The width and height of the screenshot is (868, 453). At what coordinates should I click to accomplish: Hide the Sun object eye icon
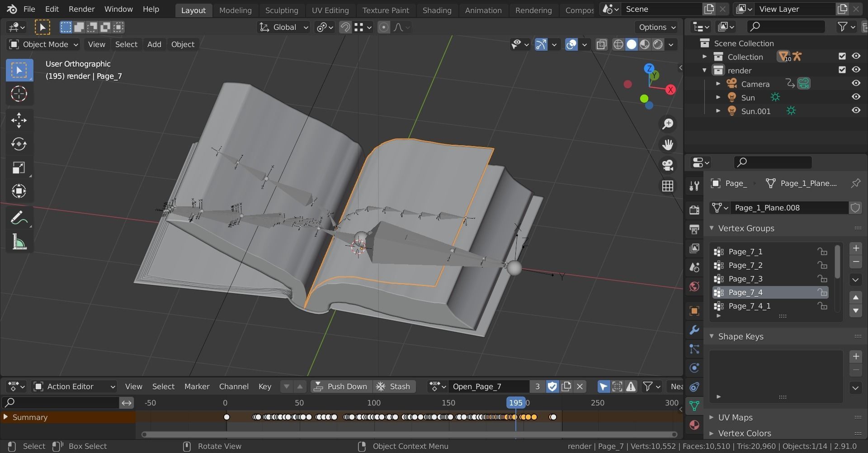point(856,97)
